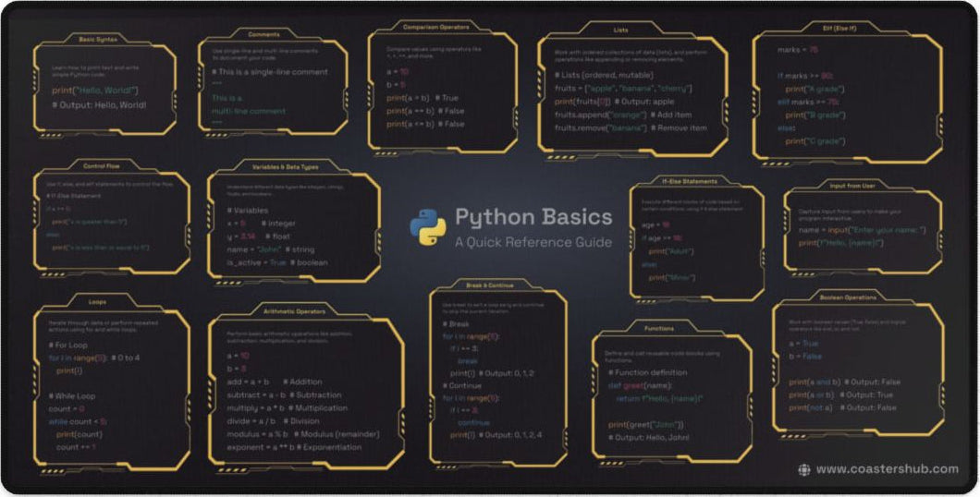Click the Control Flow card header
The height and width of the screenshot is (497, 980).
tap(100, 166)
